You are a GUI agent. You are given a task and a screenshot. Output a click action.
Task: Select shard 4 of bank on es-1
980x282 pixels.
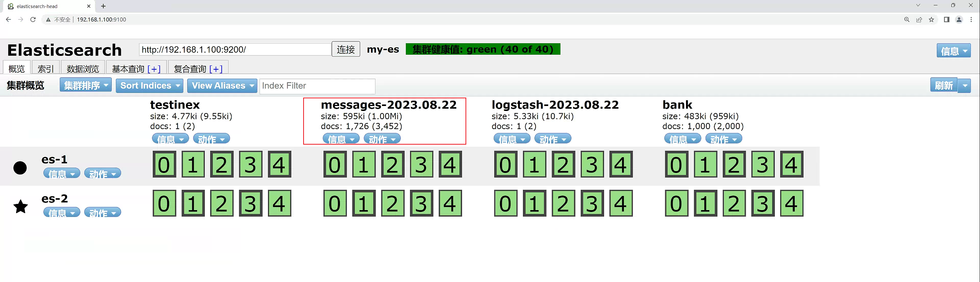(792, 164)
